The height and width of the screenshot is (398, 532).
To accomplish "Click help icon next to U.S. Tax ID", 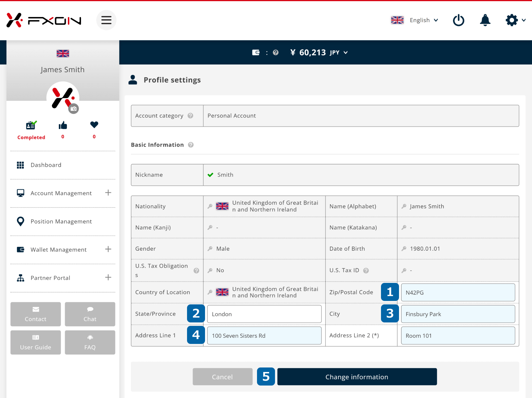I will [x=366, y=270].
